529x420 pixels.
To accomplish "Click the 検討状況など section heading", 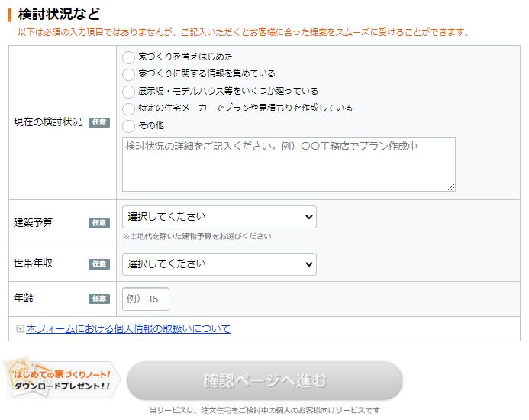I will pyautogui.click(x=58, y=15).
